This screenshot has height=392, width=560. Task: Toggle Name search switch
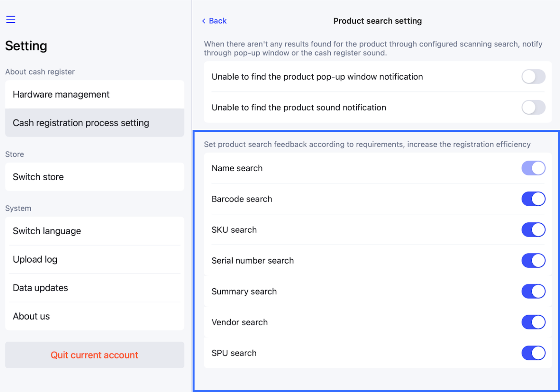[x=533, y=168]
